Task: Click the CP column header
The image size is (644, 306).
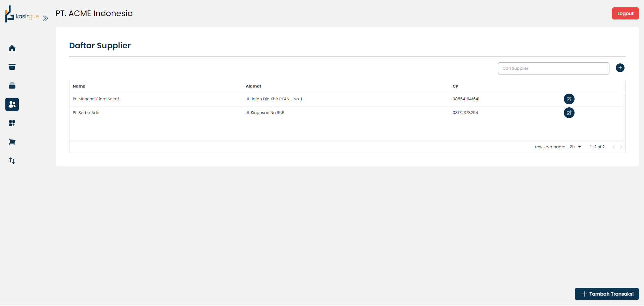Action: (x=455, y=86)
